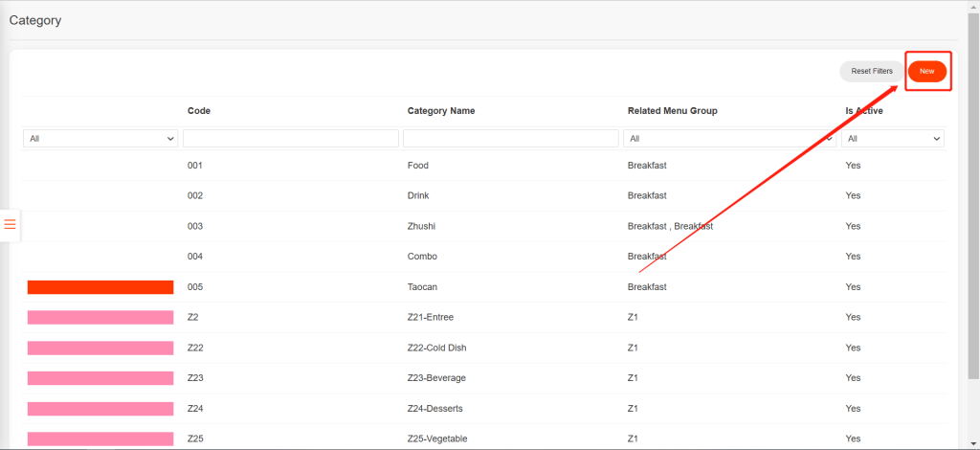Click the vertical scrollbar on right
980x450 pixels.
click(x=973, y=191)
